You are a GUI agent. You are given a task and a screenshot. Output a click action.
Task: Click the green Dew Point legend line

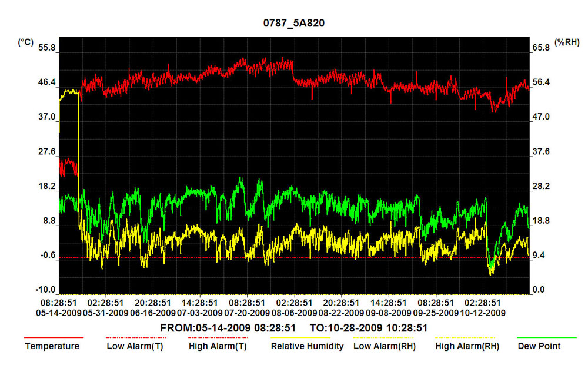coord(547,338)
